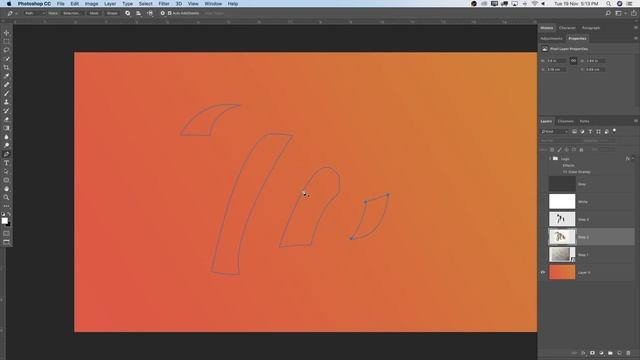Toggle Auto Add/Delete checkbox
This screenshot has width=640, height=360.
pyautogui.click(x=169, y=13)
